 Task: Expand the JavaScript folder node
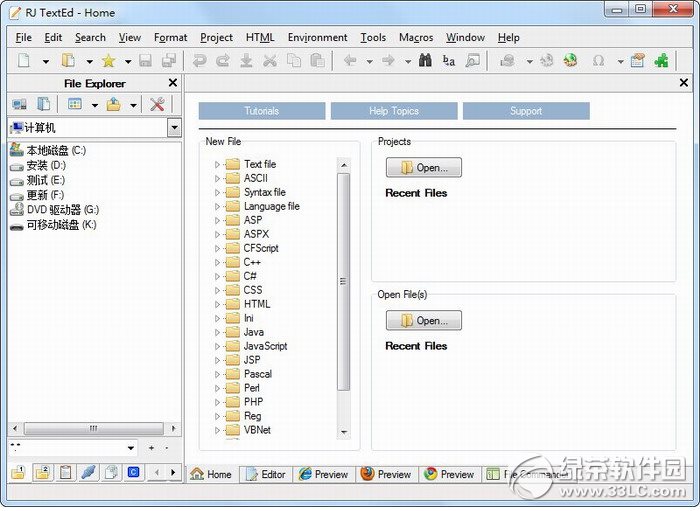coord(217,346)
